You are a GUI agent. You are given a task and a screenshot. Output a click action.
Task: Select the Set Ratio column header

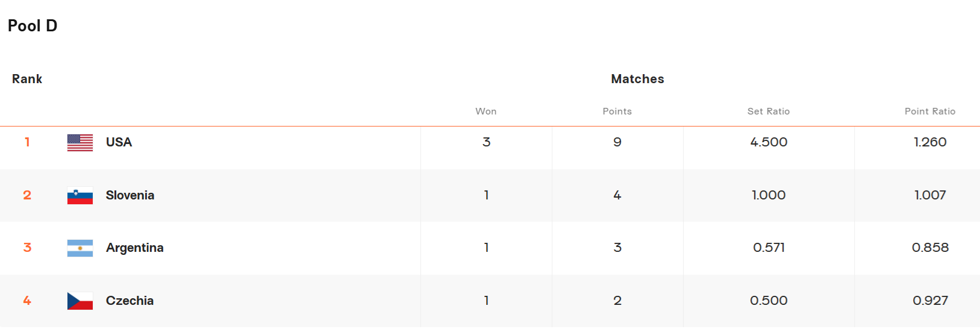tap(769, 111)
